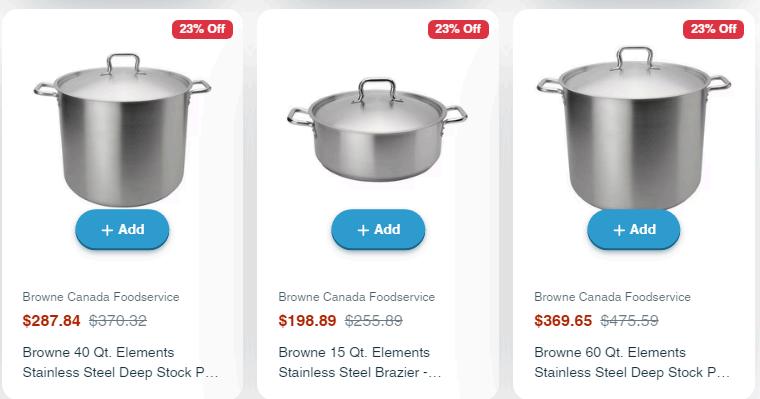
Task: Click the 23% Off badge on first card
Action: pyautogui.click(x=202, y=29)
